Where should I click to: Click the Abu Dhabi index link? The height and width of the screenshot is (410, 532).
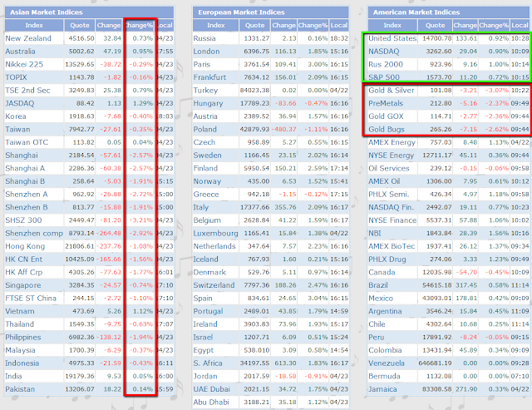(210, 403)
